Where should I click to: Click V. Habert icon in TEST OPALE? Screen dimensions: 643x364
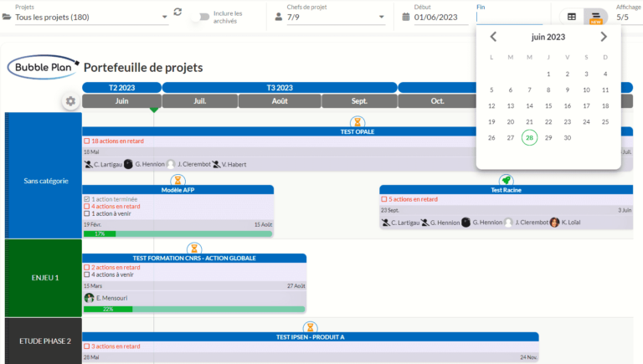216,164
